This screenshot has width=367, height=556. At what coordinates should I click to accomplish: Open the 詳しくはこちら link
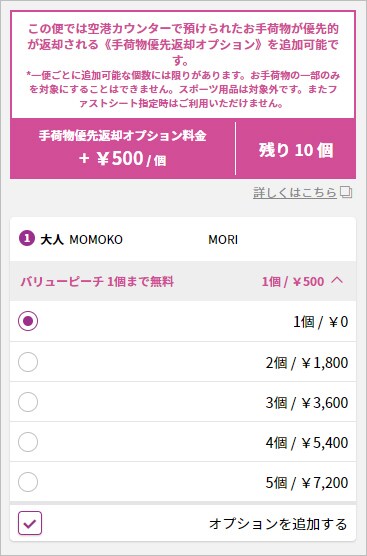click(x=295, y=193)
